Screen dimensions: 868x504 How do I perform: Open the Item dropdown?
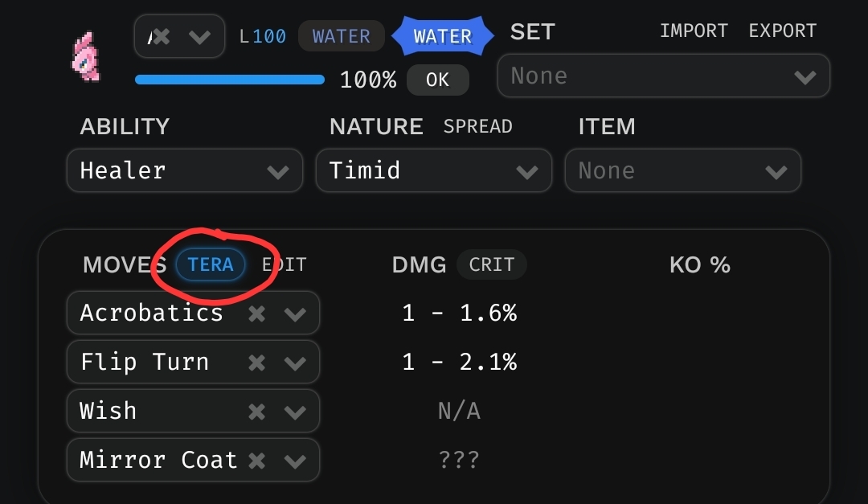[683, 170]
